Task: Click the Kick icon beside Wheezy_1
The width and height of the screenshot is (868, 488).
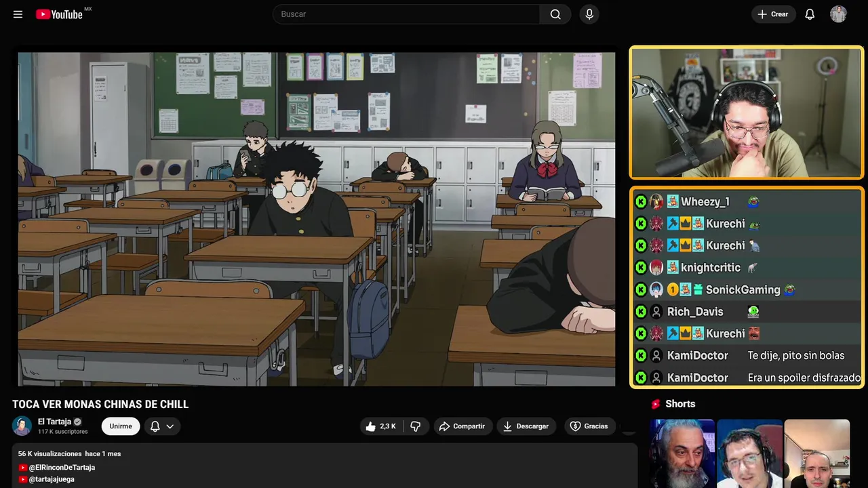Action: pyautogui.click(x=641, y=201)
